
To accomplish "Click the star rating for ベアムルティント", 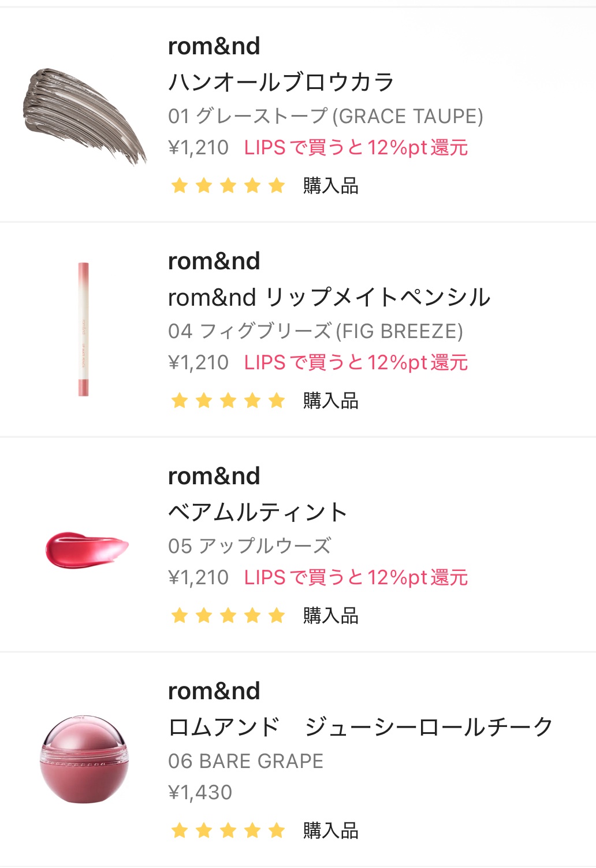I will [x=228, y=616].
